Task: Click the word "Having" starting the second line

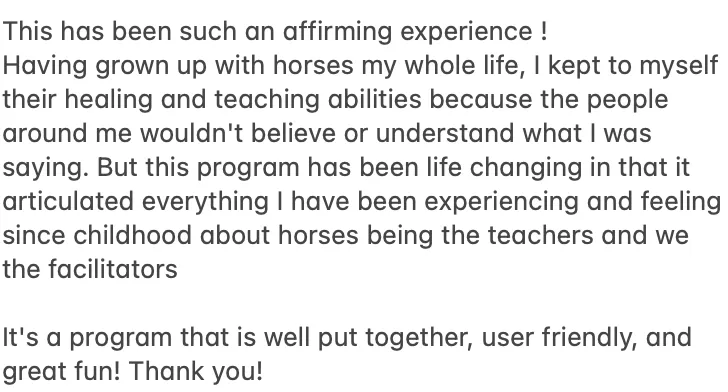Action: [x=45, y=66]
